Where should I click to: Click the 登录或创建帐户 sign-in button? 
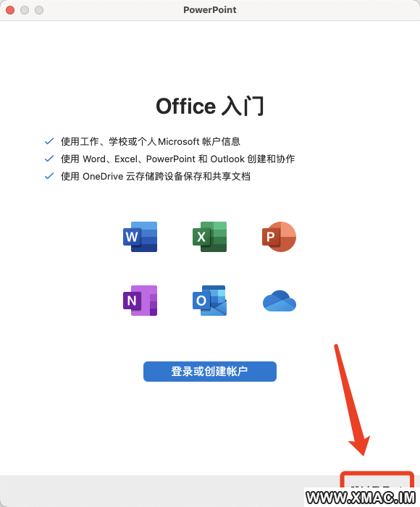tap(210, 371)
